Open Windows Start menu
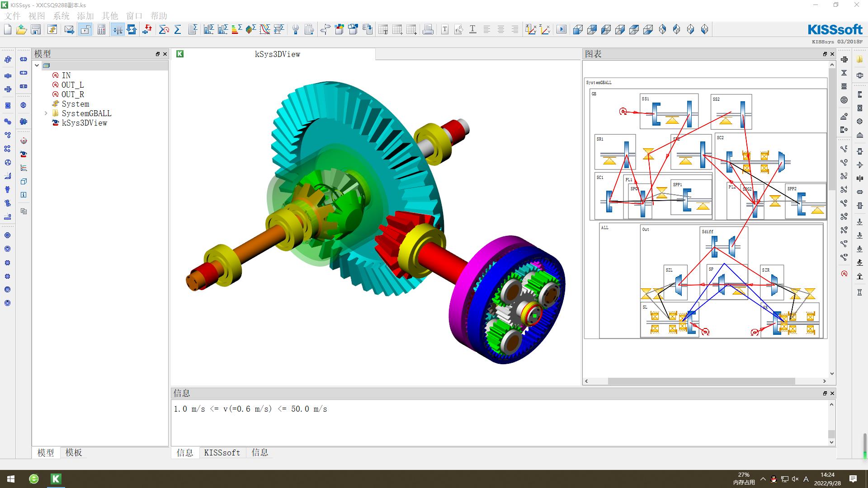This screenshot has height=488, width=868. [11, 479]
